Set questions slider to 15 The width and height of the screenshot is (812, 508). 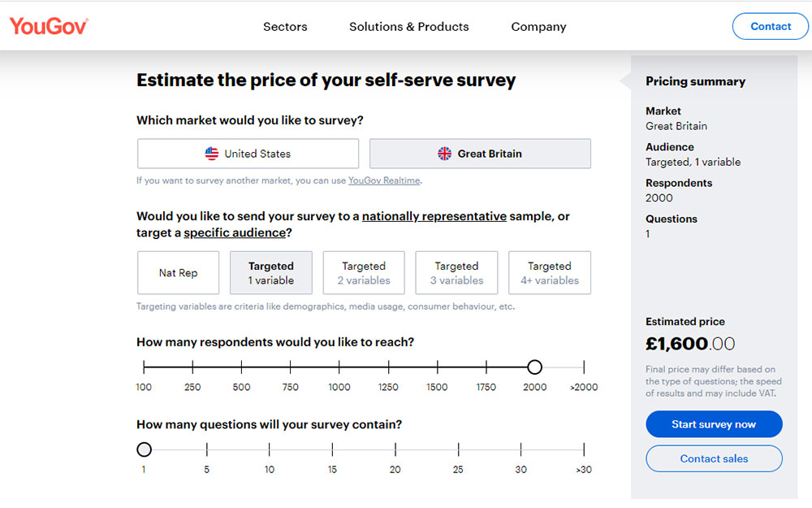click(x=332, y=449)
